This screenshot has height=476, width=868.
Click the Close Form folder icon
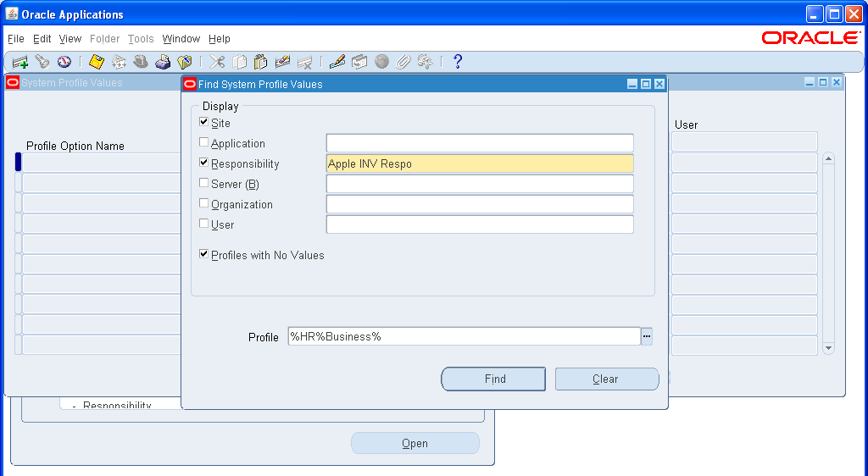[x=184, y=62]
